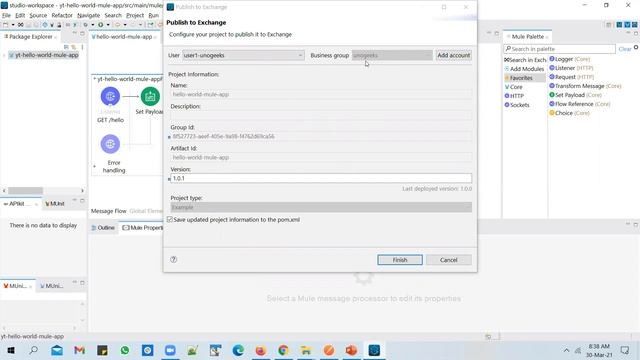Switch to the Message Flow tab
This screenshot has width=640, height=360.
pos(109,211)
